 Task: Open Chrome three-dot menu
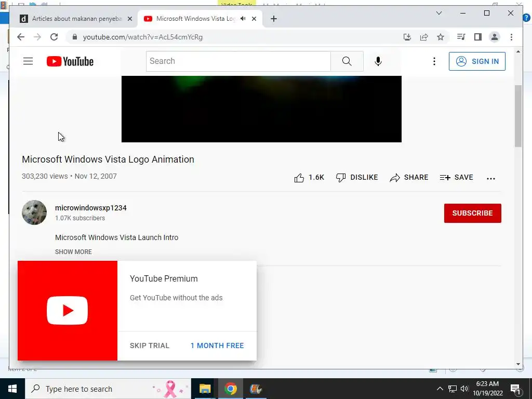point(511,37)
